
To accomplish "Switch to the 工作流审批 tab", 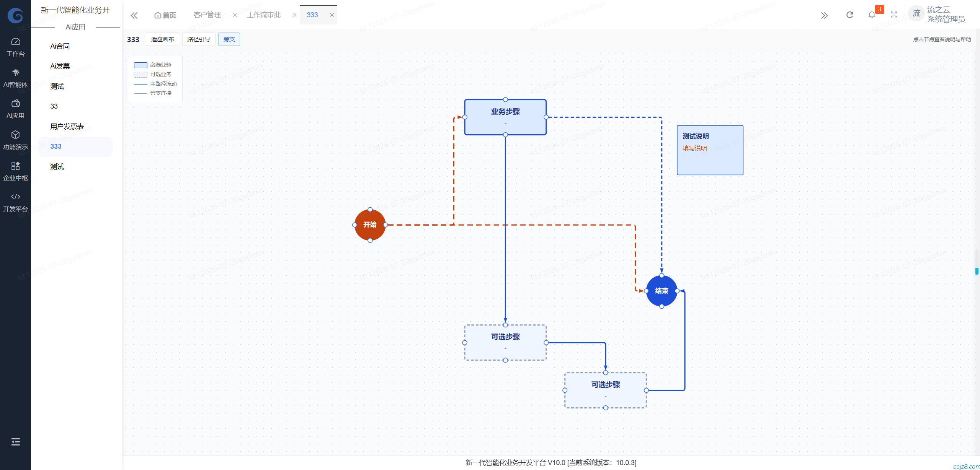I will coord(264,15).
